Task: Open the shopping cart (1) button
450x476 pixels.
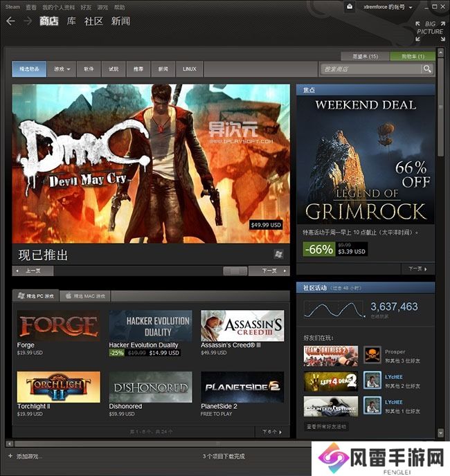Action: (413, 56)
